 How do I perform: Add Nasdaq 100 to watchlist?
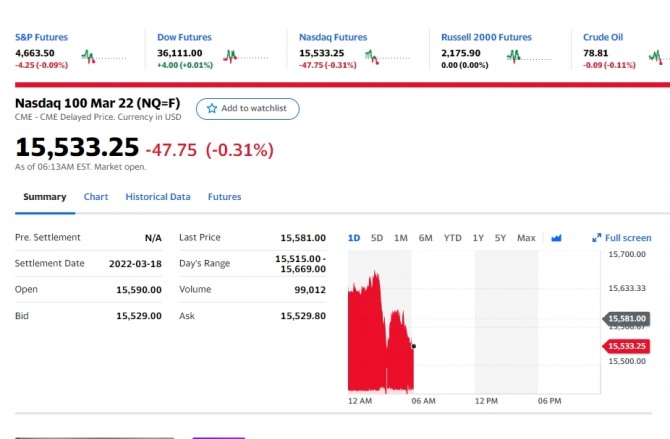247,108
